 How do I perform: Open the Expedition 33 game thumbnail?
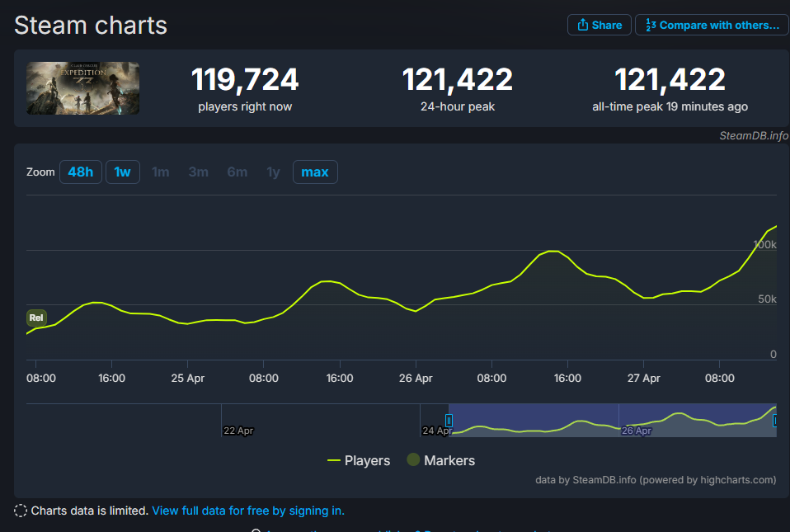[x=82, y=88]
